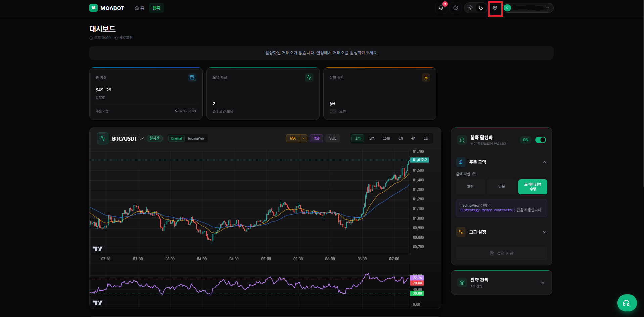This screenshot has height=317, width=644.
Task: Switch to the TradingView chart tab
Action: (x=196, y=138)
